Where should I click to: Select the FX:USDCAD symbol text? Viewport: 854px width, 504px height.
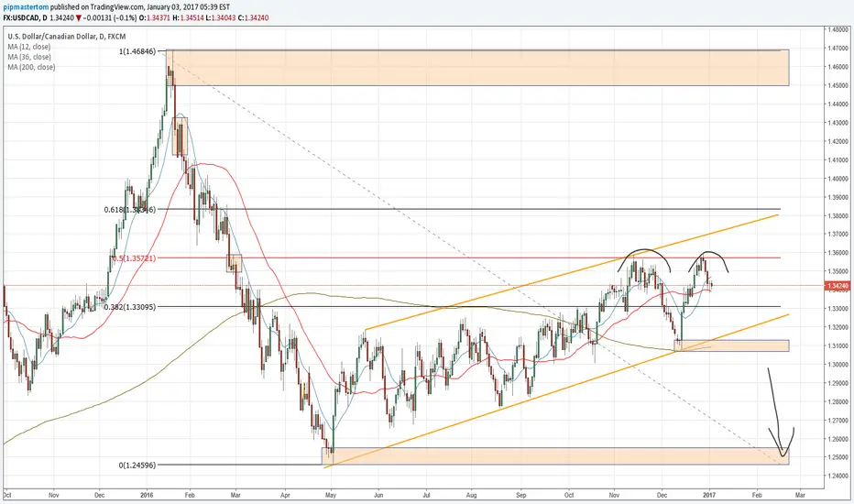(x=19, y=18)
